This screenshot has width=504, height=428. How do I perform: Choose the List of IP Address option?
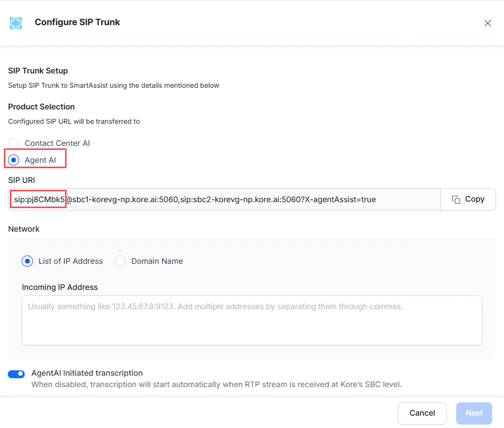(27, 261)
